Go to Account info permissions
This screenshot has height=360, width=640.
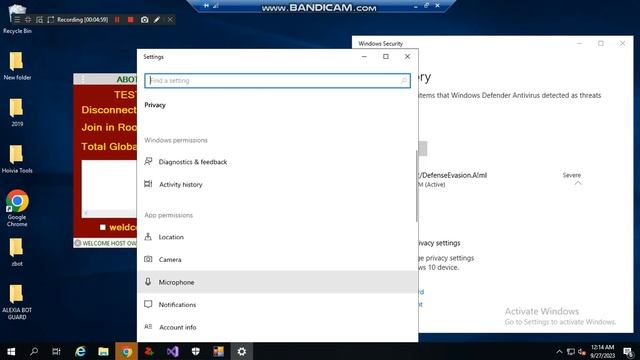277,327
